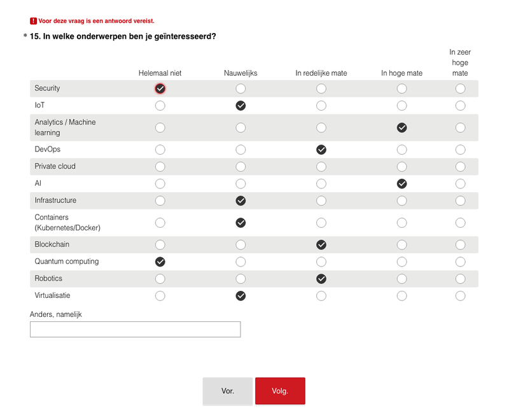This screenshot has height=420, width=509.
Task: Select "In hoge mate" for AI
Action: (401, 183)
